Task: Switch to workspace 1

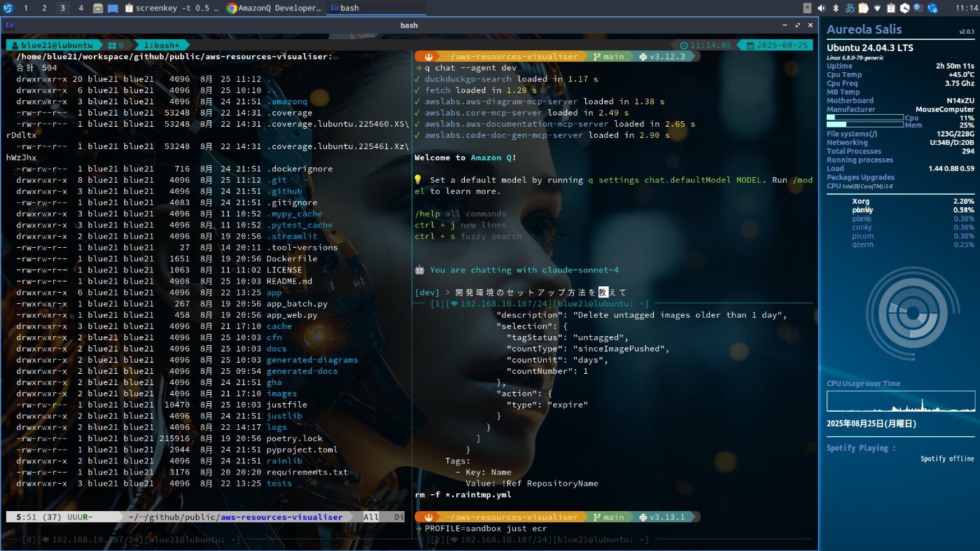Action: coord(26,8)
